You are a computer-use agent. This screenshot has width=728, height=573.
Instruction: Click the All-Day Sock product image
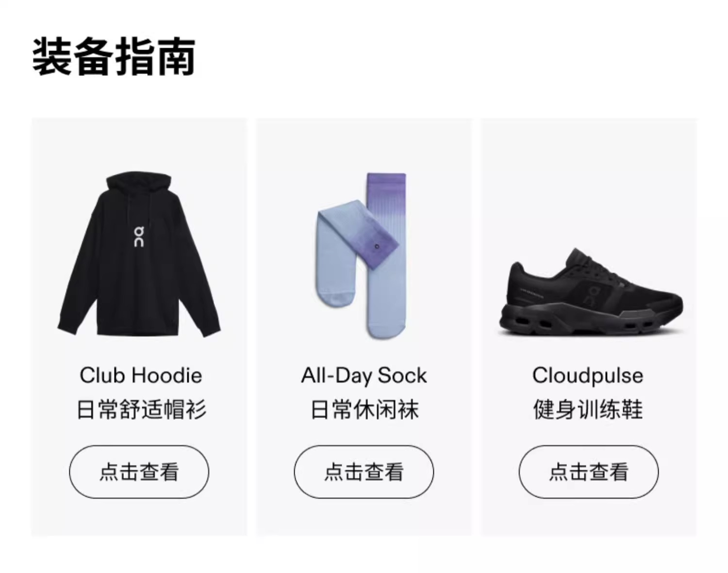point(361,255)
